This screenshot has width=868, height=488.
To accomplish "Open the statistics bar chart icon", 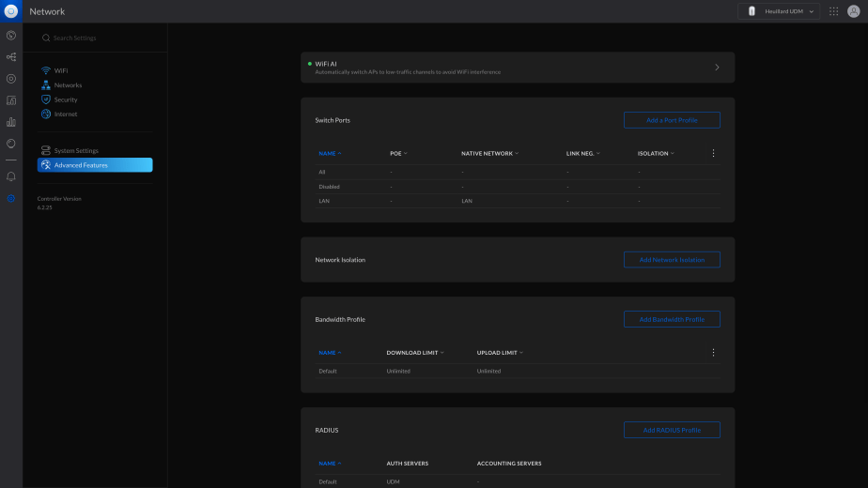I will (11, 122).
